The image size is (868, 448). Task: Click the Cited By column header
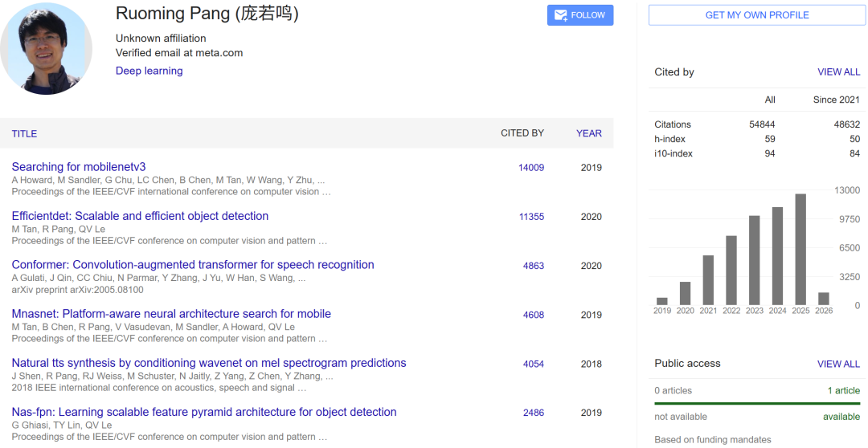(522, 133)
